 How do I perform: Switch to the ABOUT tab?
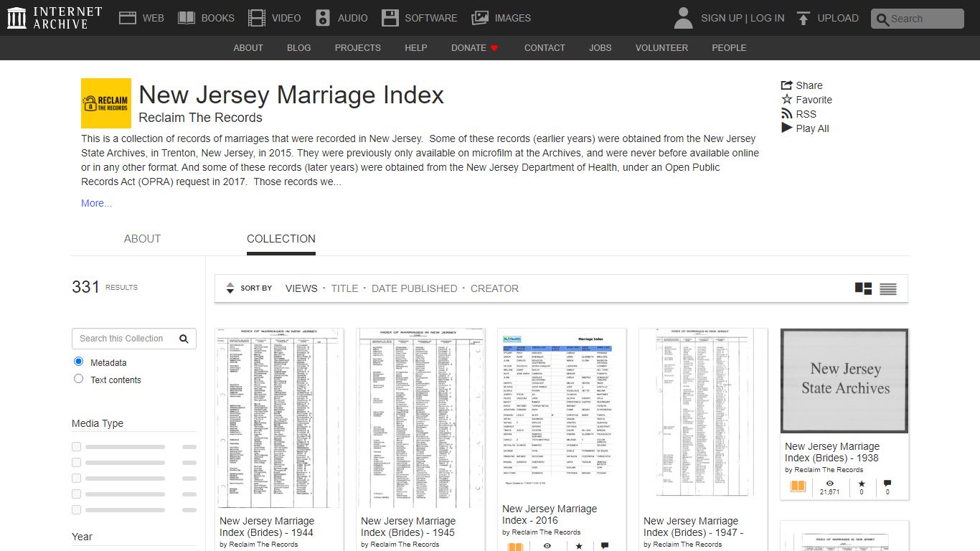click(142, 239)
